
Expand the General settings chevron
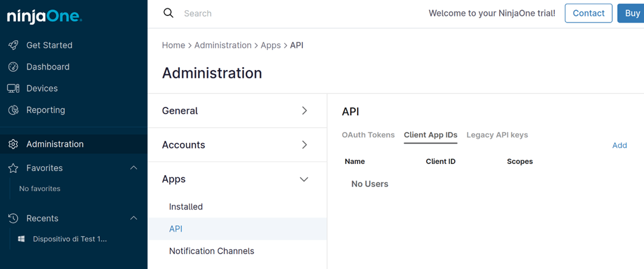(x=304, y=110)
